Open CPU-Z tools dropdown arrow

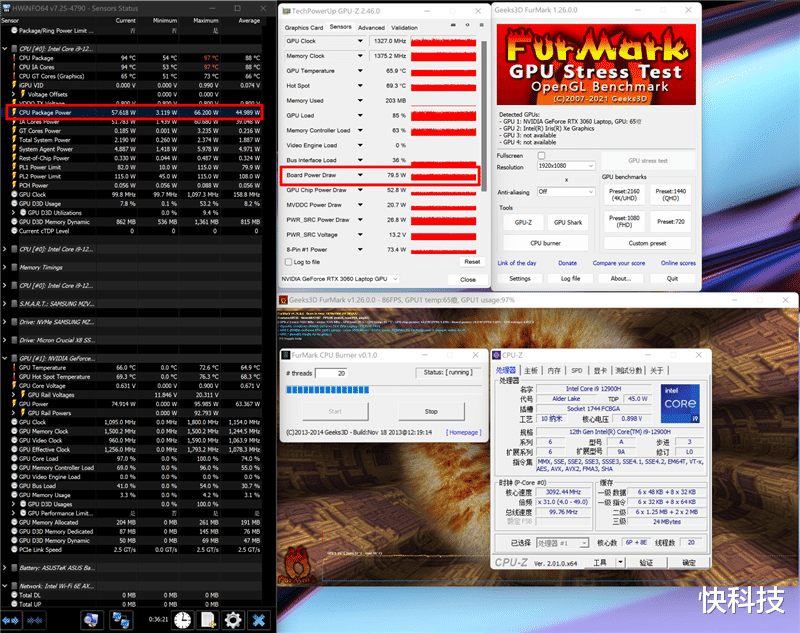[x=620, y=563]
